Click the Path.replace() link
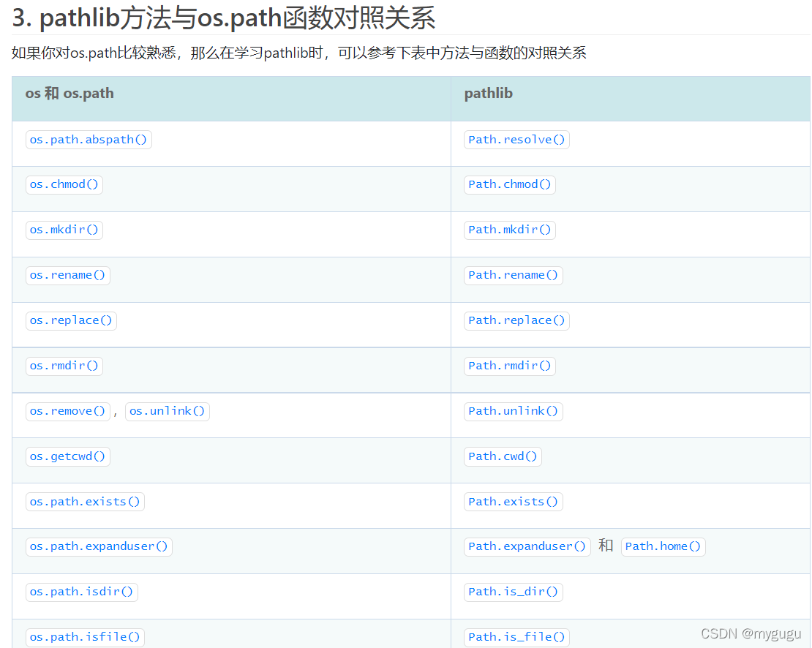The image size is (812, 648). (516, 320)
